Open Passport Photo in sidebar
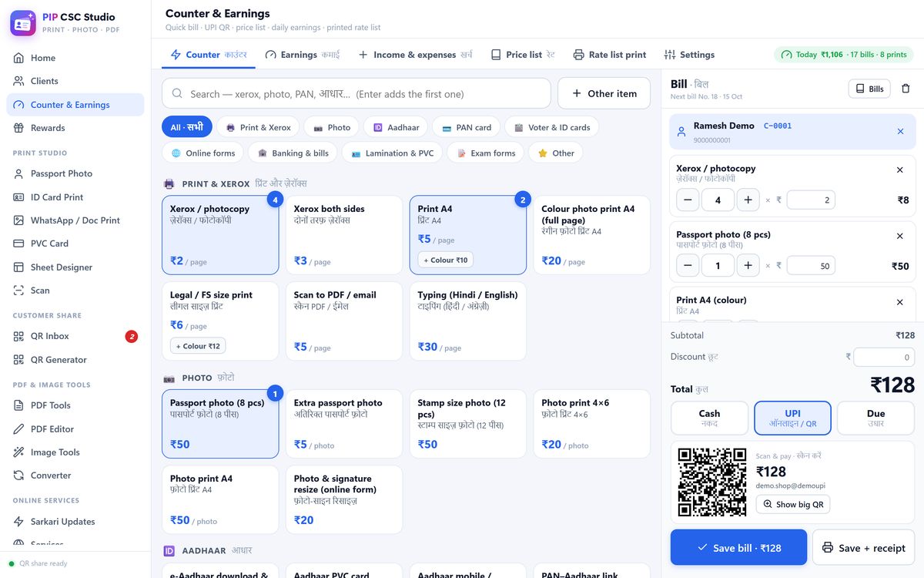 (75, 173)
